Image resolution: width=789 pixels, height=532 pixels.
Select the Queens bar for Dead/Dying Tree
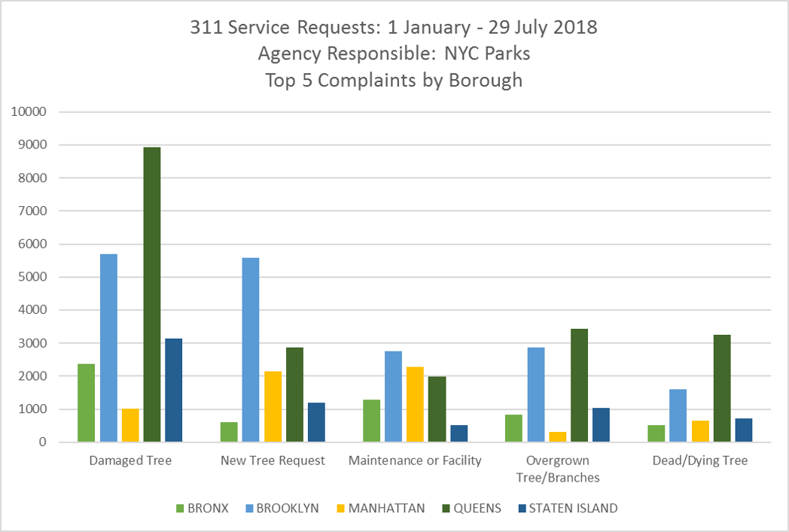(x=721, y=388)
